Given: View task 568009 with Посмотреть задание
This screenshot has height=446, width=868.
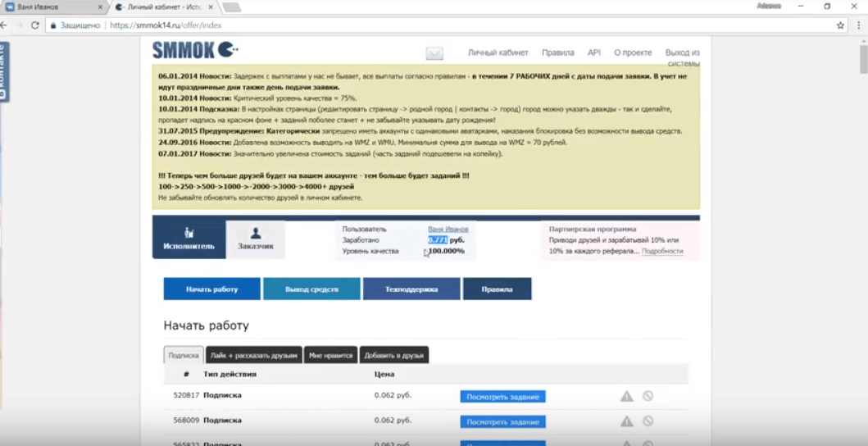Looking at the screenshot, I should [502, 421].
